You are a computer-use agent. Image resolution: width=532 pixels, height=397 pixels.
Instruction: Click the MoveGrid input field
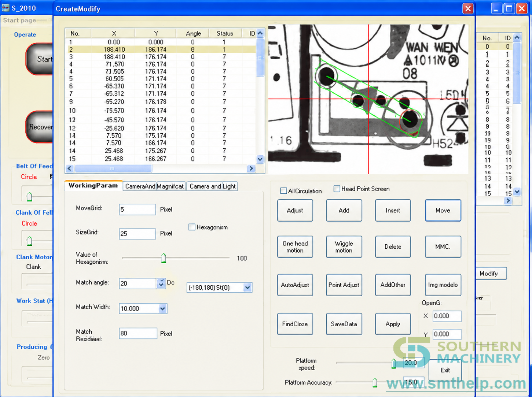point(137,209)
